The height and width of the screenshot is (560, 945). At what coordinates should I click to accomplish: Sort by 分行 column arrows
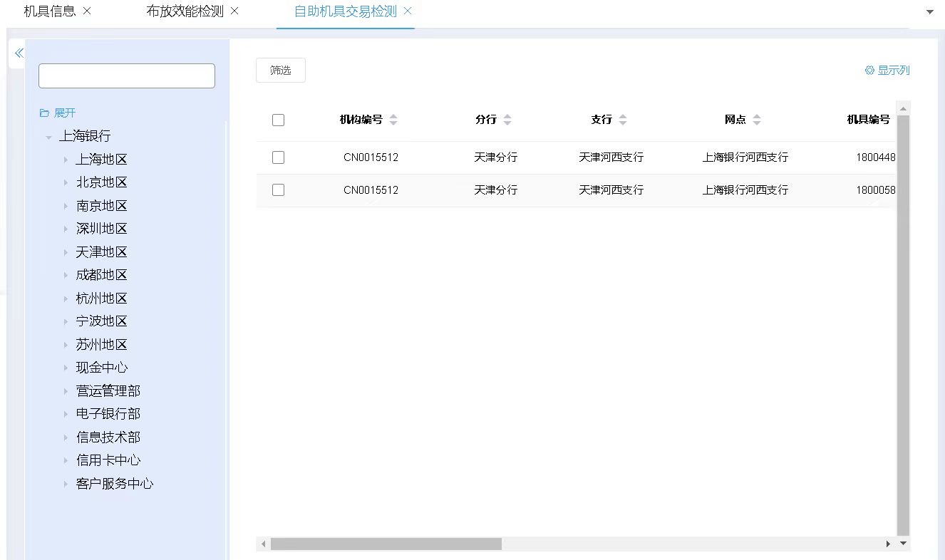[507, 120]
